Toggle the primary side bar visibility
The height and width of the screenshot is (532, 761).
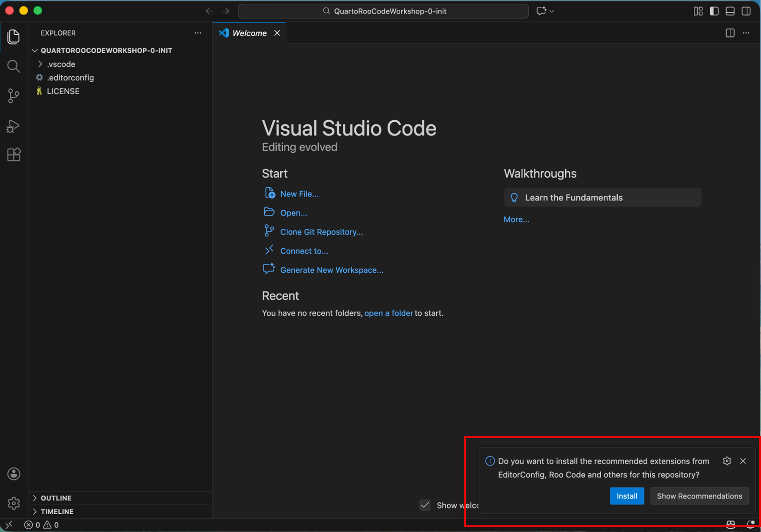714,11
